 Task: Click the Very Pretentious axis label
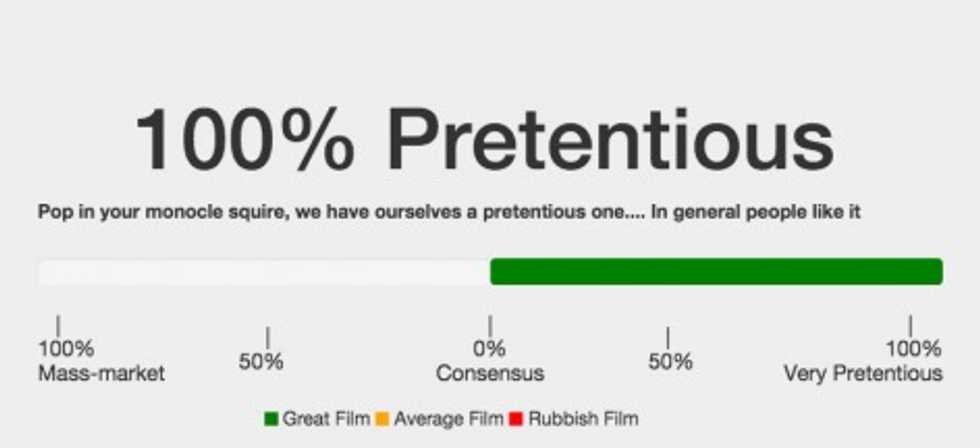(x=863, y=374)
